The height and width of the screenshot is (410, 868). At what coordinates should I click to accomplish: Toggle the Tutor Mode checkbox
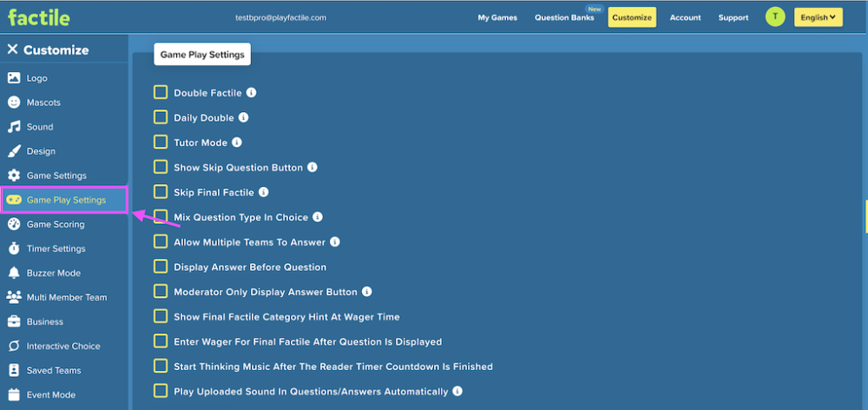tap(161, 142)
